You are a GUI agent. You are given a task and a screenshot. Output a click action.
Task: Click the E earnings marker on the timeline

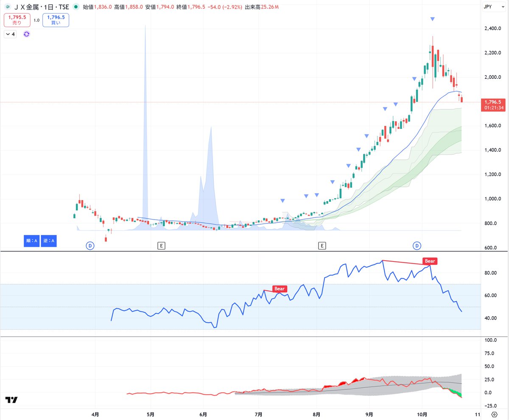[162, 245]
